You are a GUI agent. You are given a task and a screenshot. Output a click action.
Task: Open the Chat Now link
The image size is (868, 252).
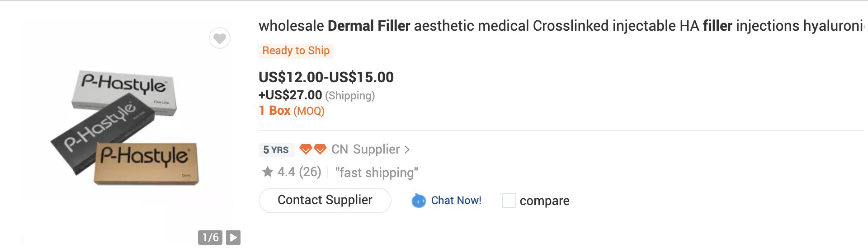pos(456,201)
